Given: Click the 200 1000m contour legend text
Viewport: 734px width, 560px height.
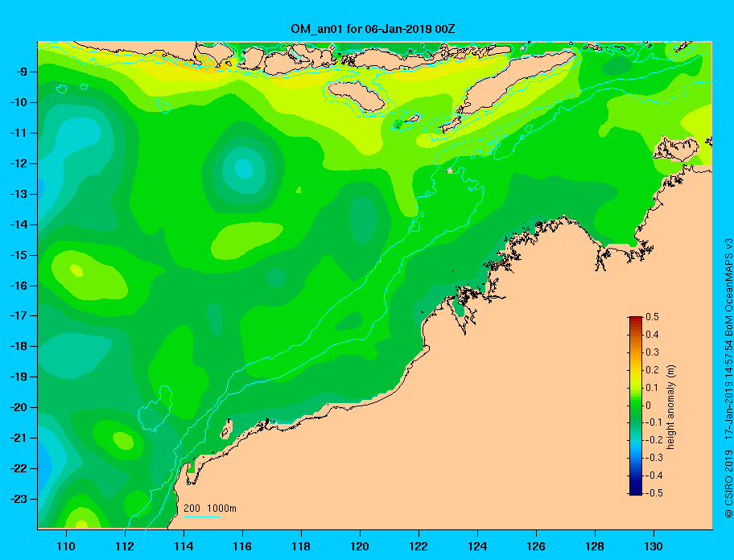Looking at the screenshot, I should click(210, 509).
